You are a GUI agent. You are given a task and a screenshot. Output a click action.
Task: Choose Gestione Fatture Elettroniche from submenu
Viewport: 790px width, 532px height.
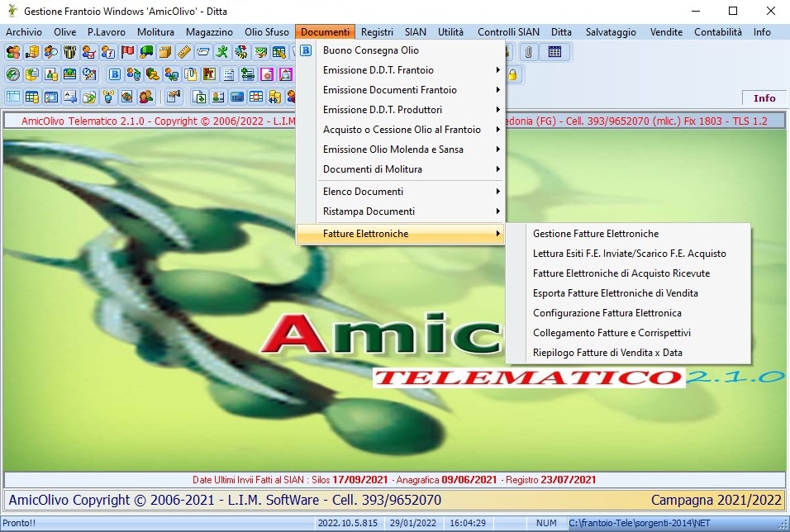pos(628,234)
